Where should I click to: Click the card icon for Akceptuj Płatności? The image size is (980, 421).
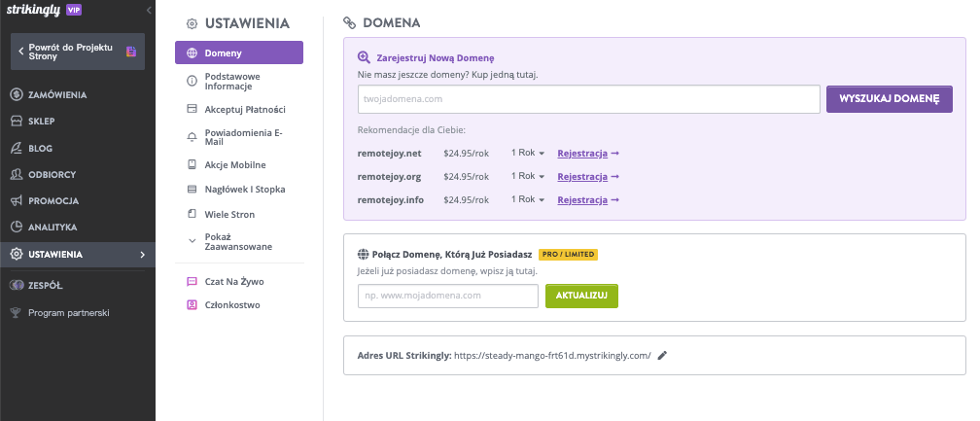point(192,109)
